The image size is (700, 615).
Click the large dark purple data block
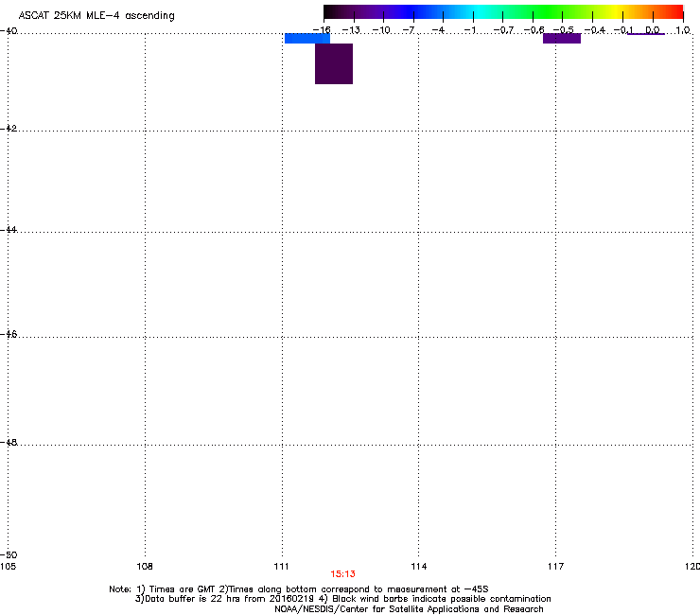(x=334, y=64)
